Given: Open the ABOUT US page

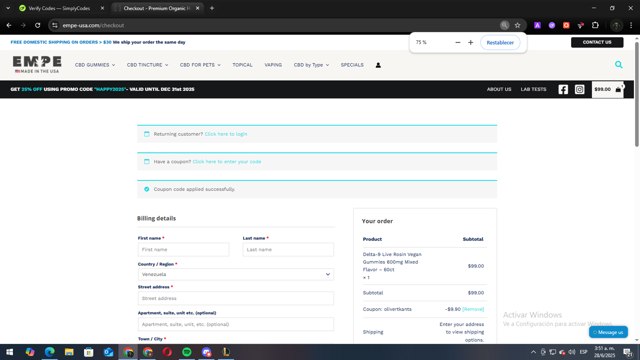Looking at the screenshot, I should click(499, 89).
